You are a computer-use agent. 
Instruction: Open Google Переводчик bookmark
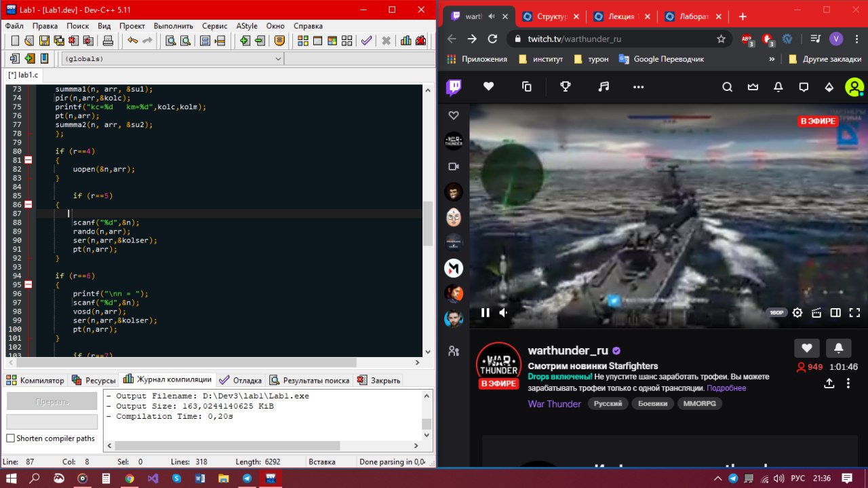[x=661, y=59]
